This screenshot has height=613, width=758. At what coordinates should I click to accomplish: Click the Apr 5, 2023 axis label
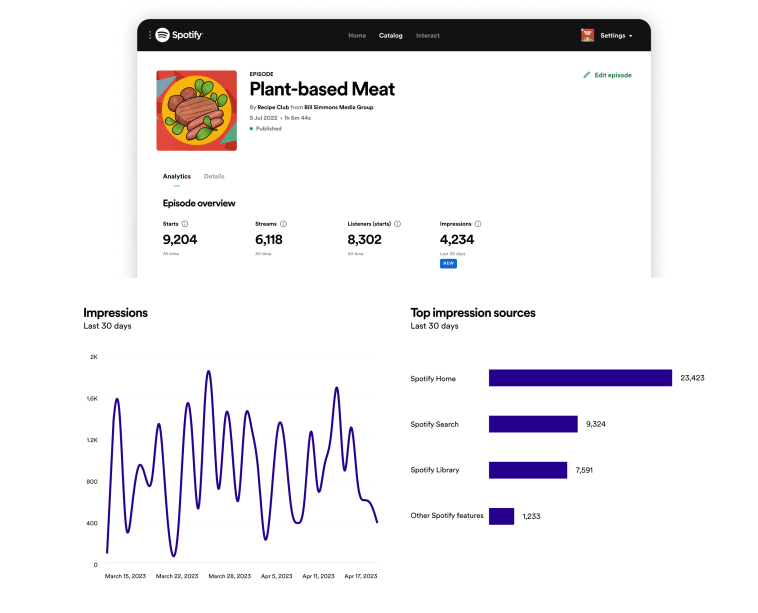tap(277, 576)
